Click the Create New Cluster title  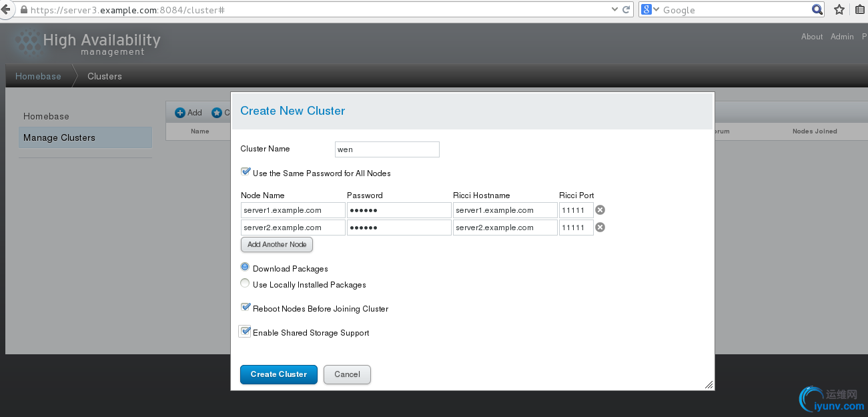(x=293, y=111)
